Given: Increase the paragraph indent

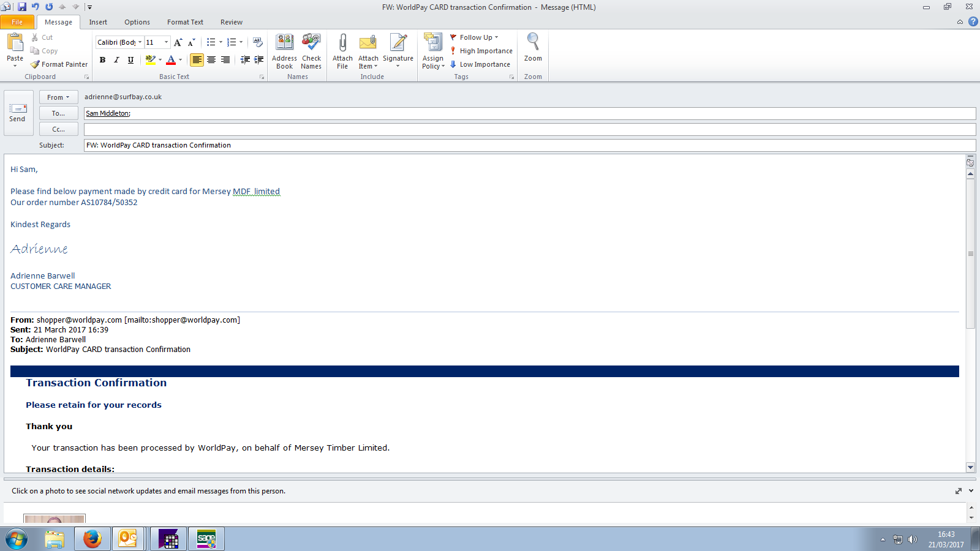Looking at the screenshot, I should point(259,60).
